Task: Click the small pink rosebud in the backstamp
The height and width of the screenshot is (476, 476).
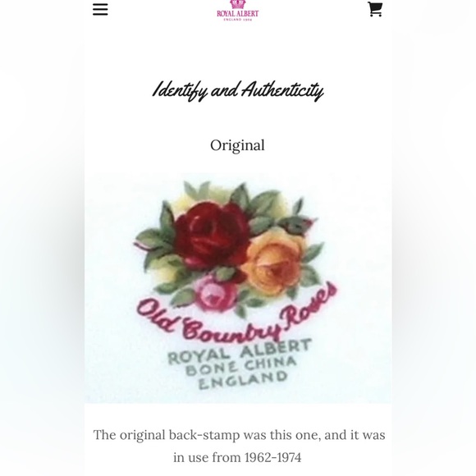Action: click(216, 293)
